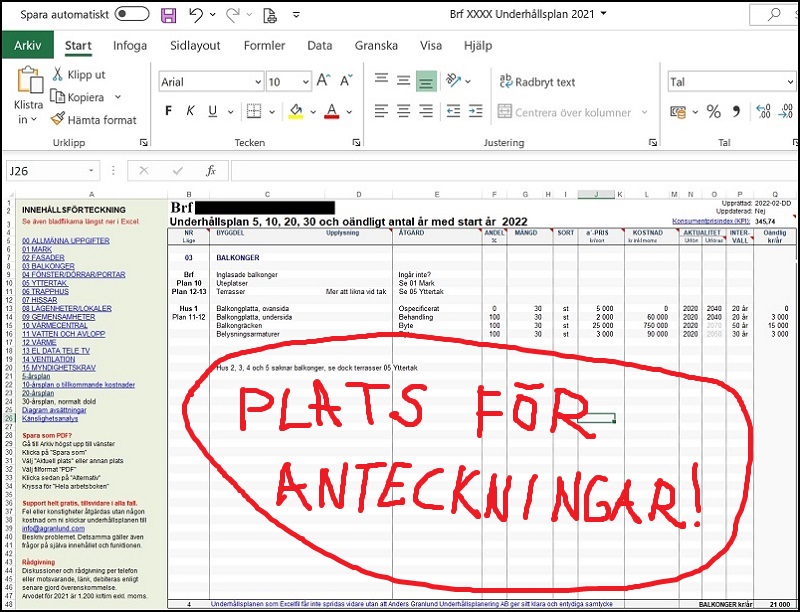800x612 pixels.
Task: Click Klipp ut scissors button
Action: click(78, 74)
